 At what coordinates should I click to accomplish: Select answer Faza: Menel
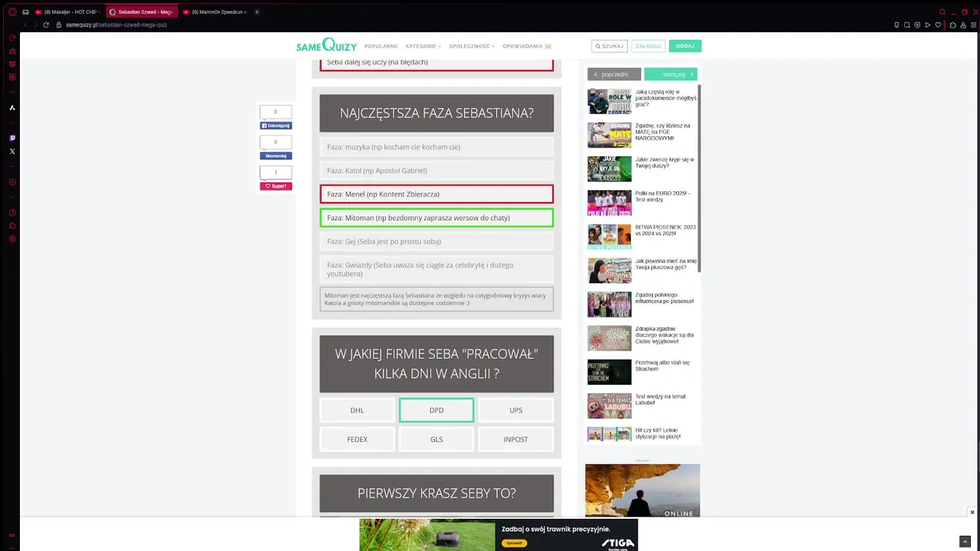point(436,194)
